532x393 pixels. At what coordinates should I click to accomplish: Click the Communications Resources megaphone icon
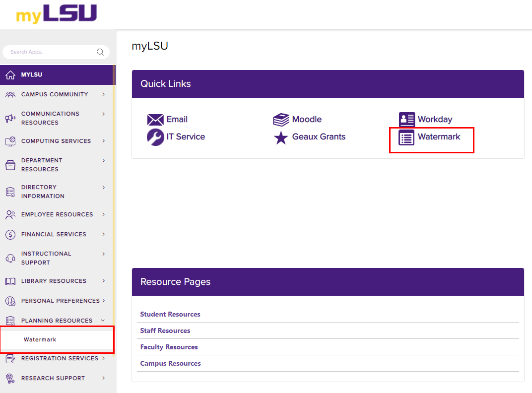click(x=10, y=118)
